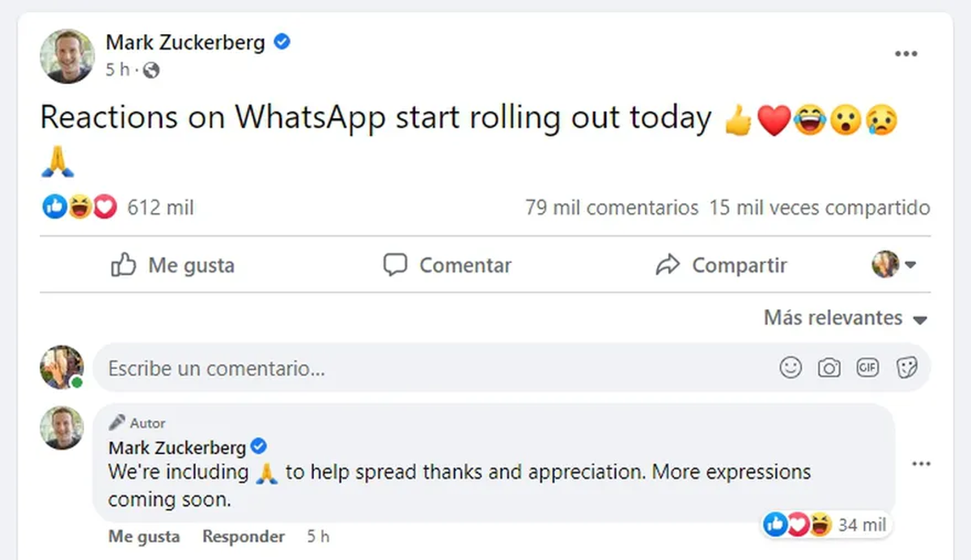971x560 pixels.
Task: Click the camera icon to attach photo
Action: click(x=829, y=368)
